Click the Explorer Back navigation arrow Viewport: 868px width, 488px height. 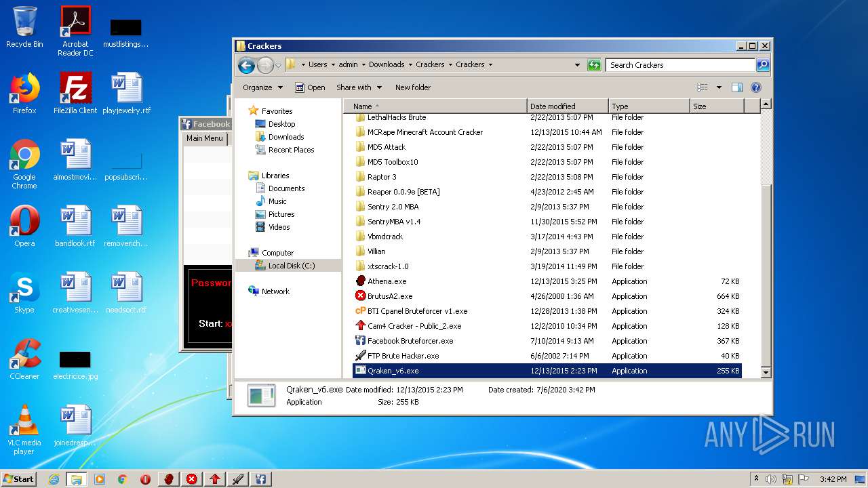pos(246,65)
